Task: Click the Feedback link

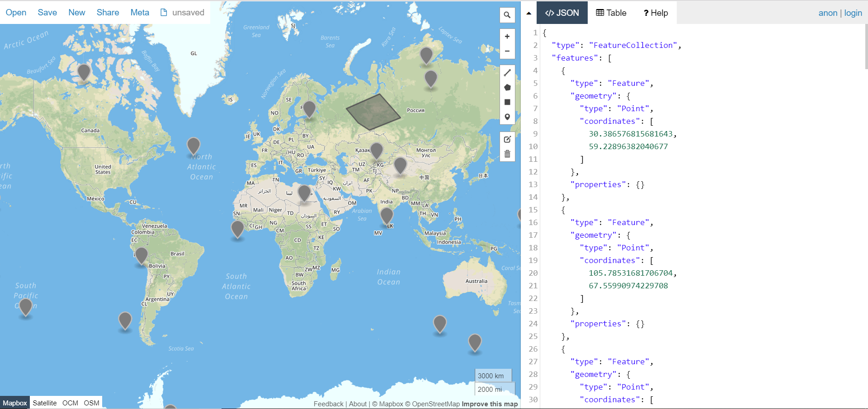Action: coord(329,404)
